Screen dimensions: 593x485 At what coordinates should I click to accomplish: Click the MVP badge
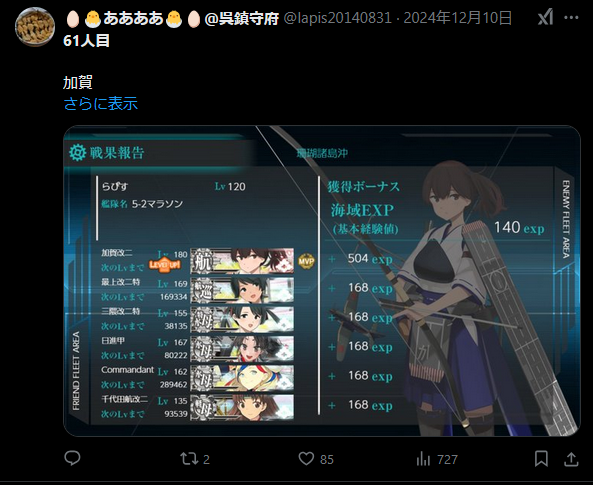pos(306,261)
